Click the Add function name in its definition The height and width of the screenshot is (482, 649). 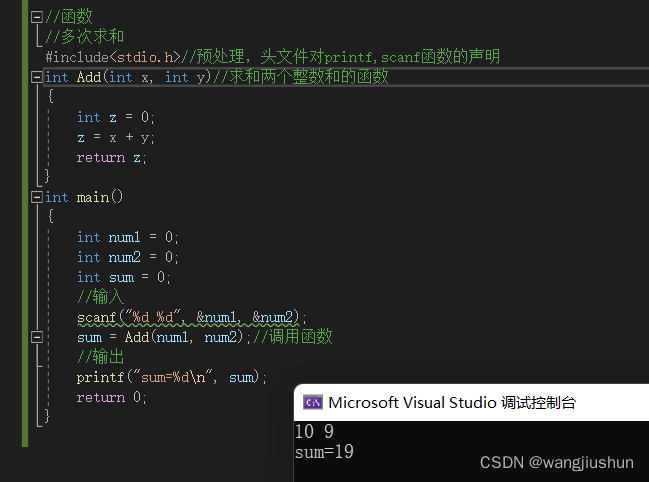coord(89,77)
